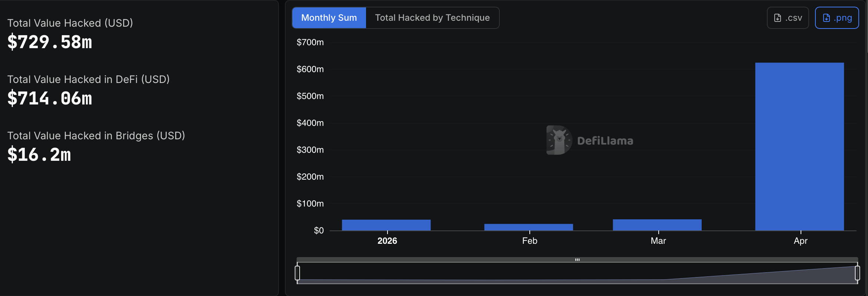This screenshot has width=868, height=296.
Task: Click the Apr label on the x-axis
Action: pyautogui.click(x=801, y=241)
